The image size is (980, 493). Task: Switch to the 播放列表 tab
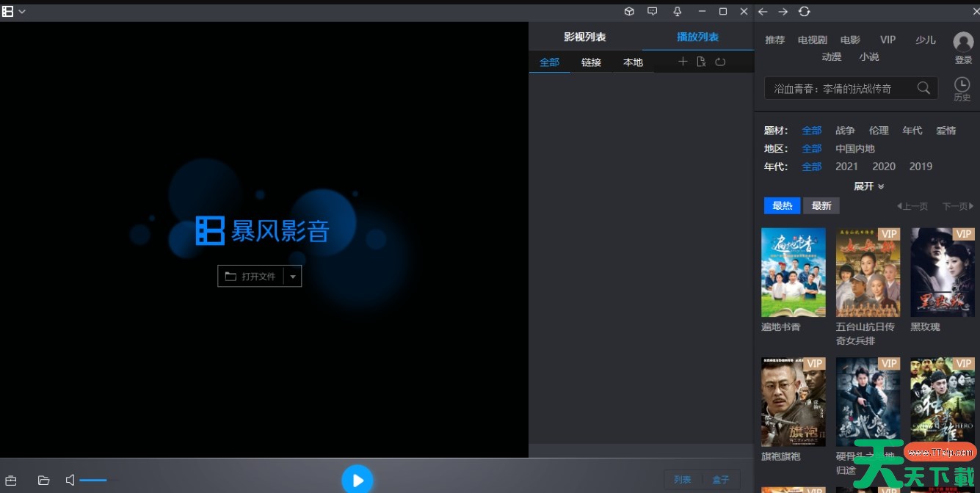[x=697, y=37]
